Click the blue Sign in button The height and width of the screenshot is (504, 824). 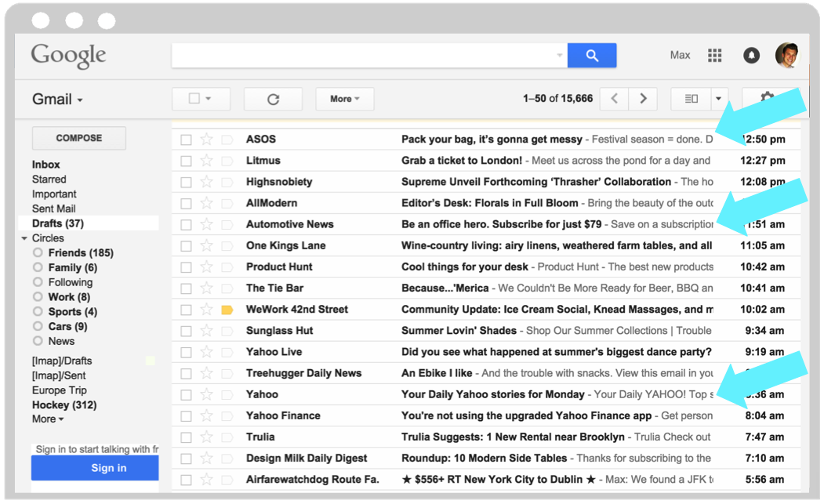pos(95,468)
